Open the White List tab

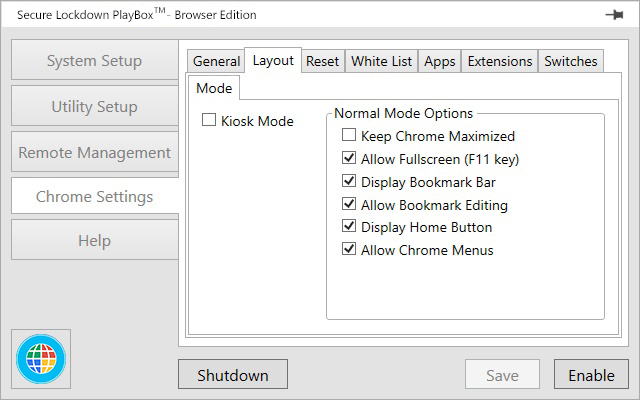click(382, 61)
